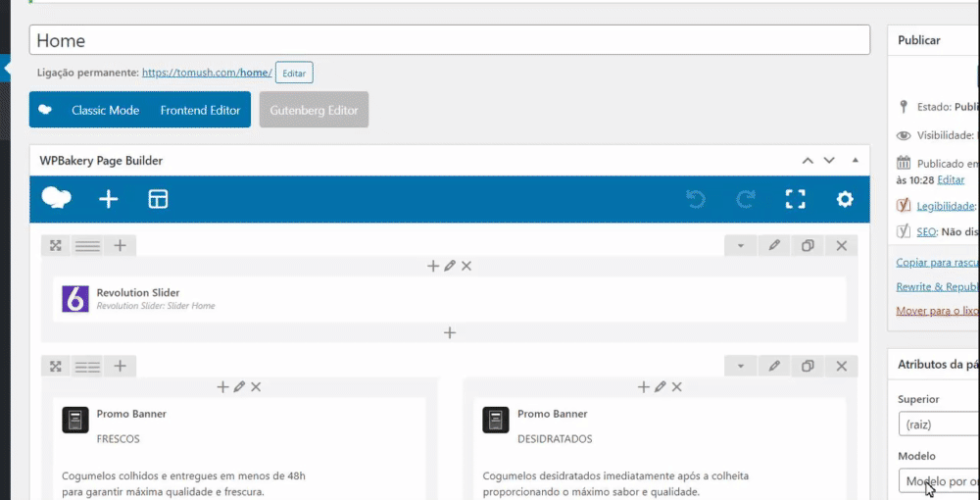Open the Legibilidade Yoast link
980x500 pixels.
pyautogui.click(x=946, y=206)
